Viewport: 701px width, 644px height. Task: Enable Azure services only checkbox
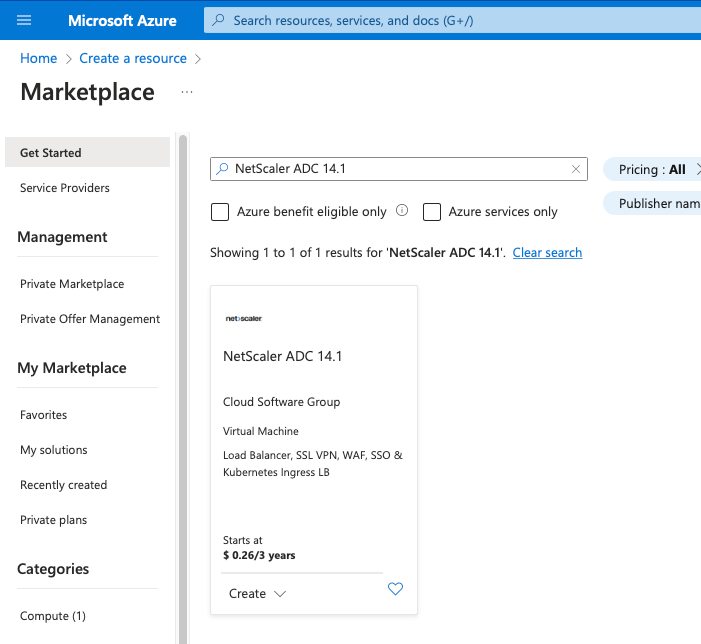[x=432, y=212]
